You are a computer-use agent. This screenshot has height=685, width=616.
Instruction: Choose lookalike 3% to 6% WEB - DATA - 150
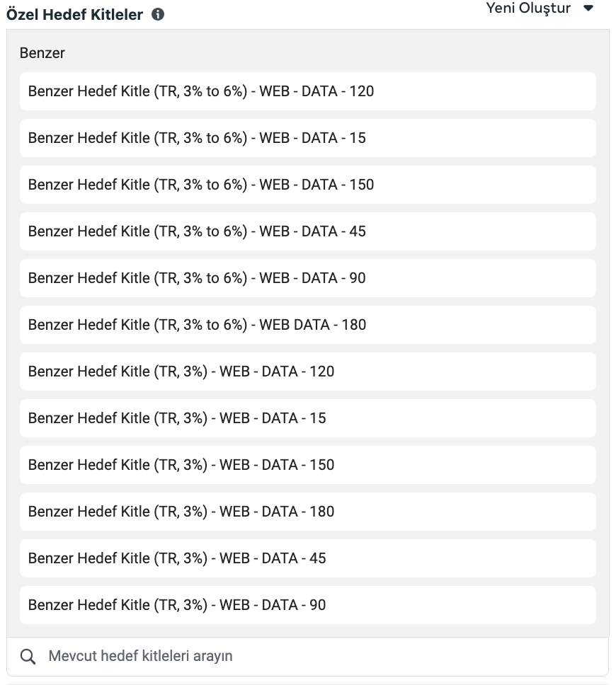point(307,185)
